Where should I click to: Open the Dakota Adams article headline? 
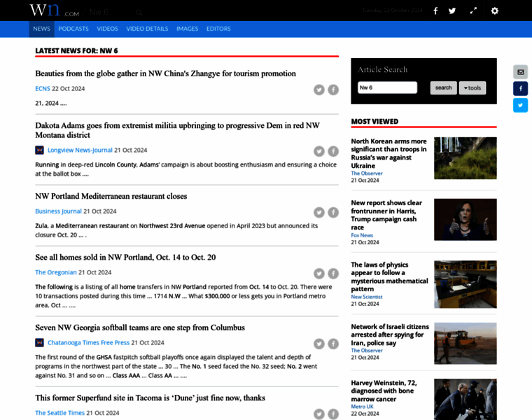tap(177, 130)
